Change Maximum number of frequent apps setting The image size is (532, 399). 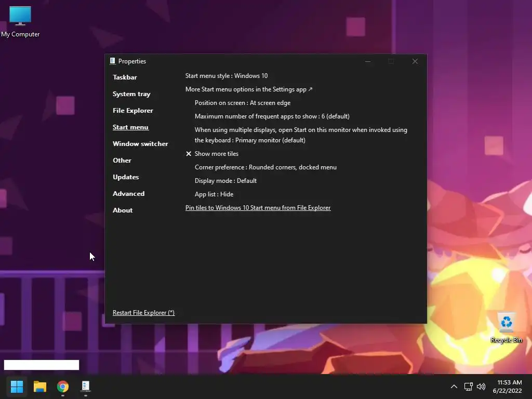[x=272, y=116]
